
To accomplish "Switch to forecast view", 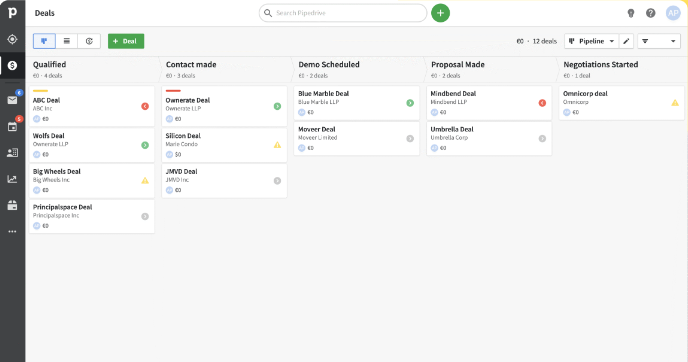I will [x=89, y=41].
